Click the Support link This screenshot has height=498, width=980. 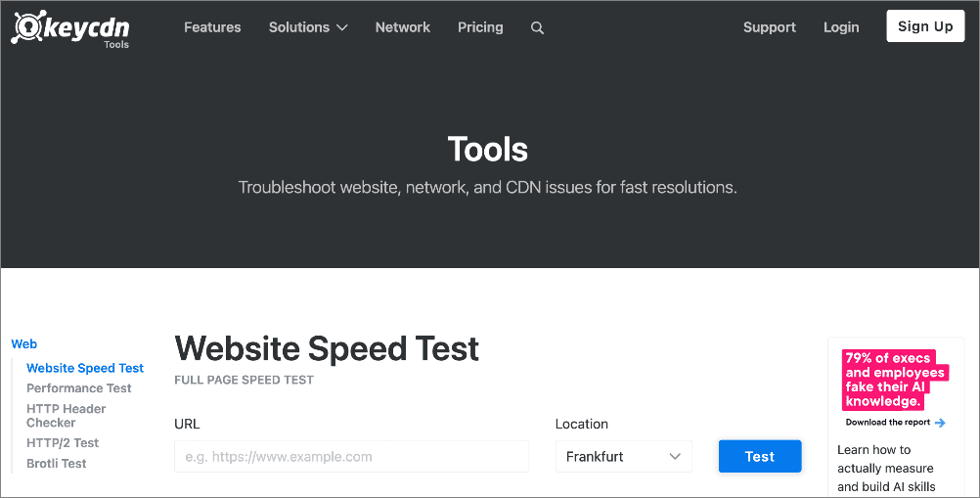(x=770, y=27)
